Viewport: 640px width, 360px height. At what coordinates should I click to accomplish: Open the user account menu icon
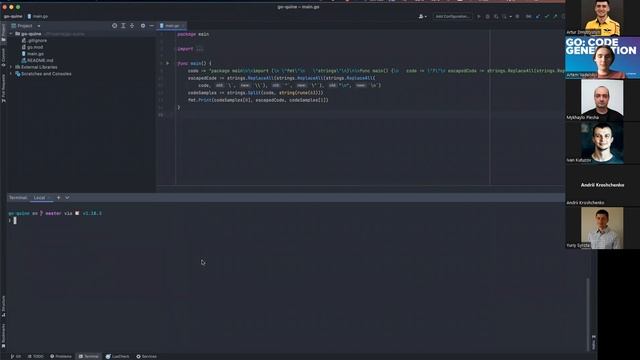pos(422,16)
